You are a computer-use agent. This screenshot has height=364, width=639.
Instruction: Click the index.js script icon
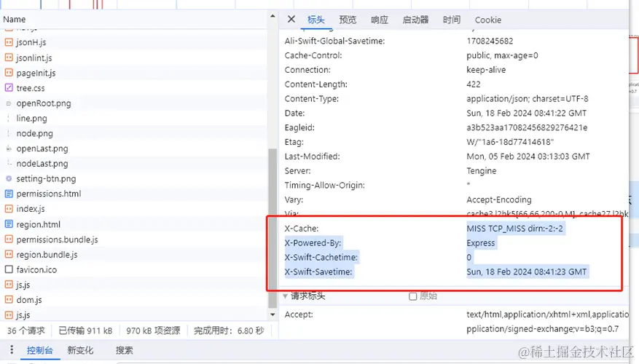pos(9,208)
